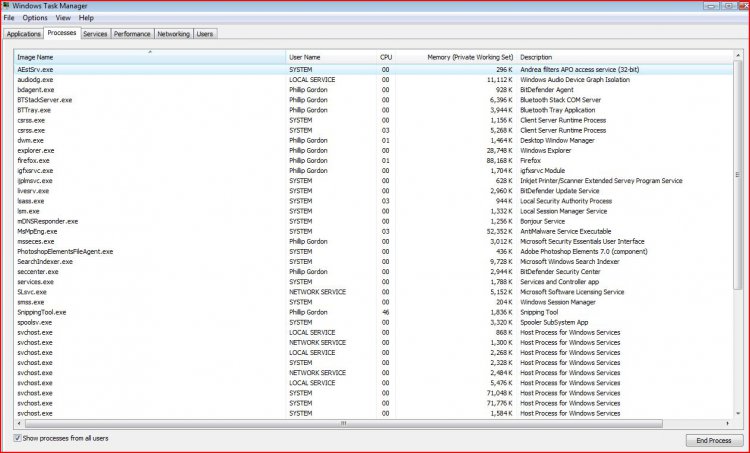This screenshot has height=453, width=750.
Task: Switch to the Services tab
Action: (95, 34)
